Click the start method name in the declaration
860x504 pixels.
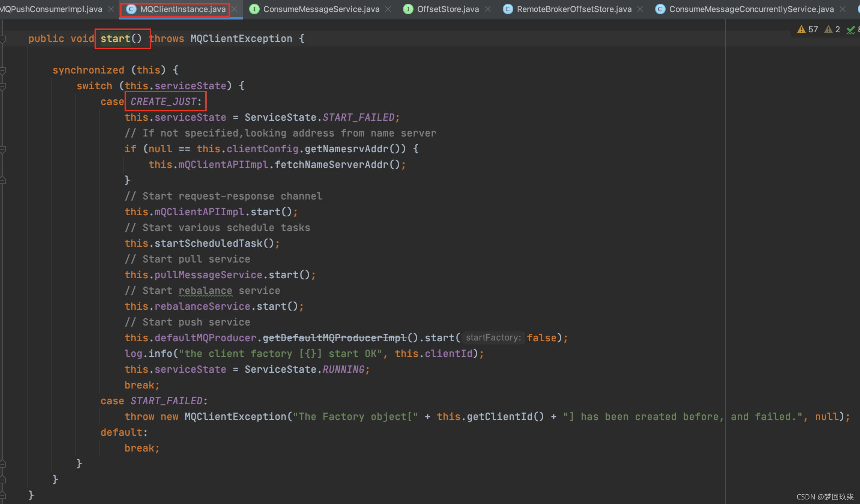click(x=115, y=39)
